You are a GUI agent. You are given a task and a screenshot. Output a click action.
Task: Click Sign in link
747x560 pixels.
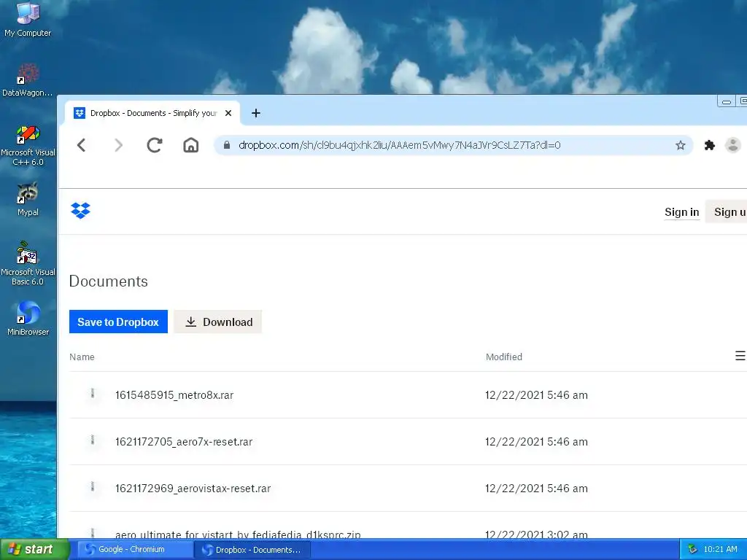click(x=682, y=212)
